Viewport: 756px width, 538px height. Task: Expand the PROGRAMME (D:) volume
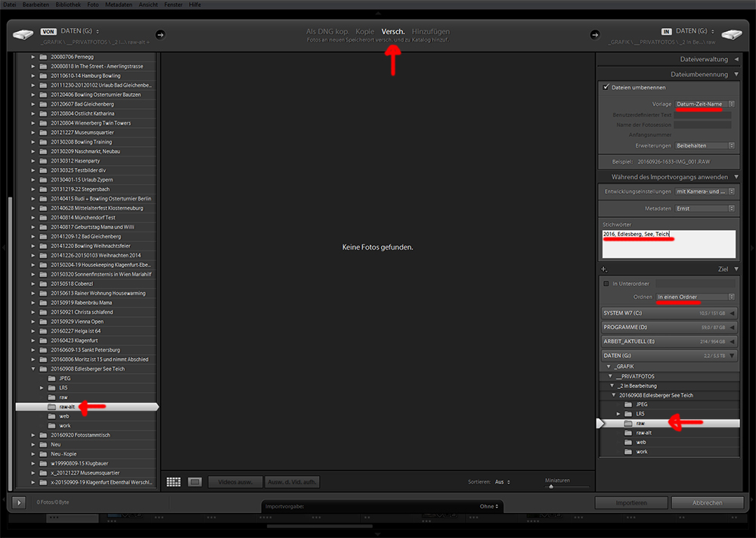[x=732, y=327]
